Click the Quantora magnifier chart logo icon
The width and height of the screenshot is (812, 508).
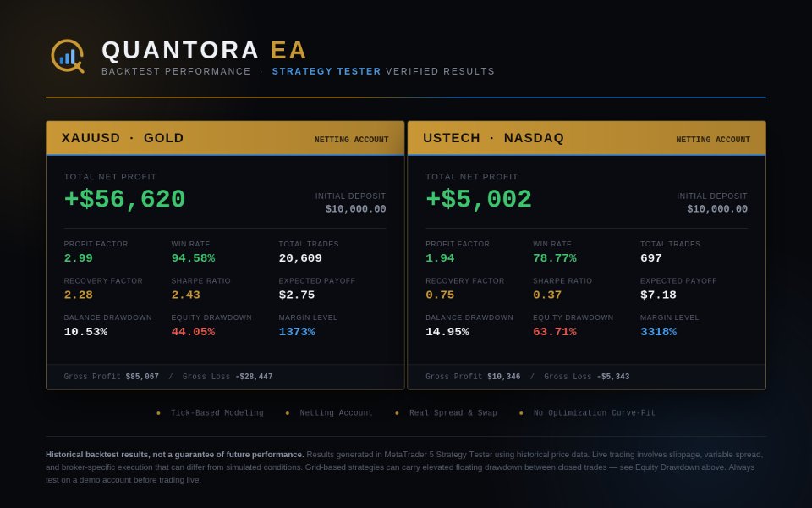[x=68, y=56]
